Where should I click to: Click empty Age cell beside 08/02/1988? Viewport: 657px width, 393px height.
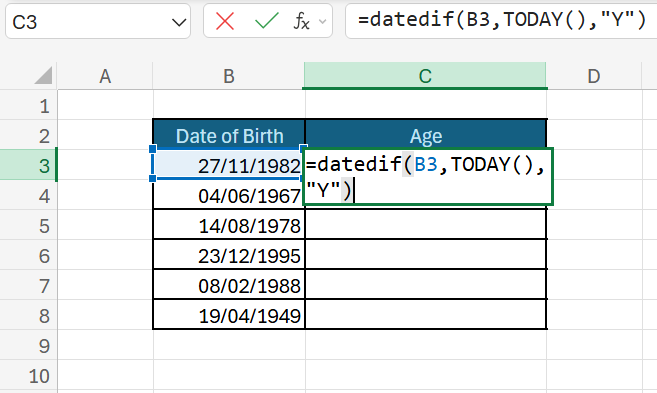click(426, 285)
